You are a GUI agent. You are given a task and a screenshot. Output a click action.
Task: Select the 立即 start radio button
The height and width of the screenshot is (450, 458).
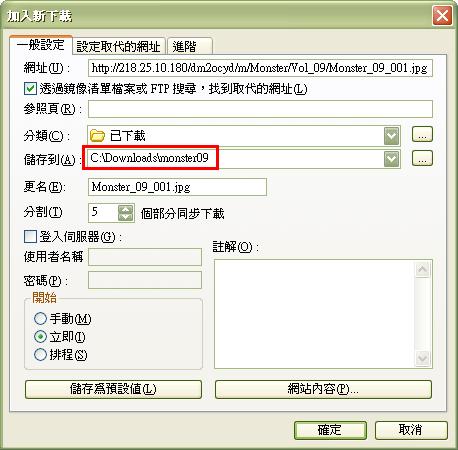40,337
